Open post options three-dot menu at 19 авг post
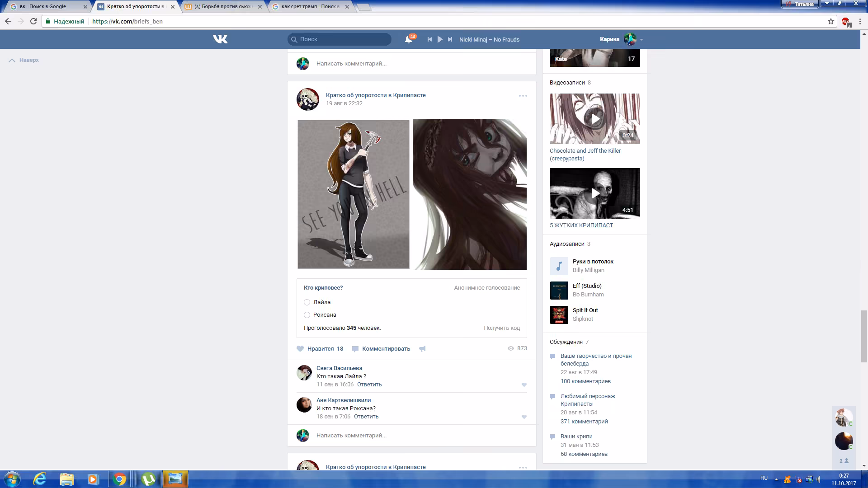 click(x=523, y=96)
